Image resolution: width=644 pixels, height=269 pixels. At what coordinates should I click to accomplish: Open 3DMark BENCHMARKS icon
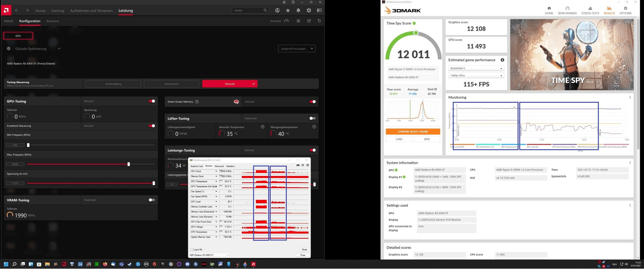[x=567, y=8]
